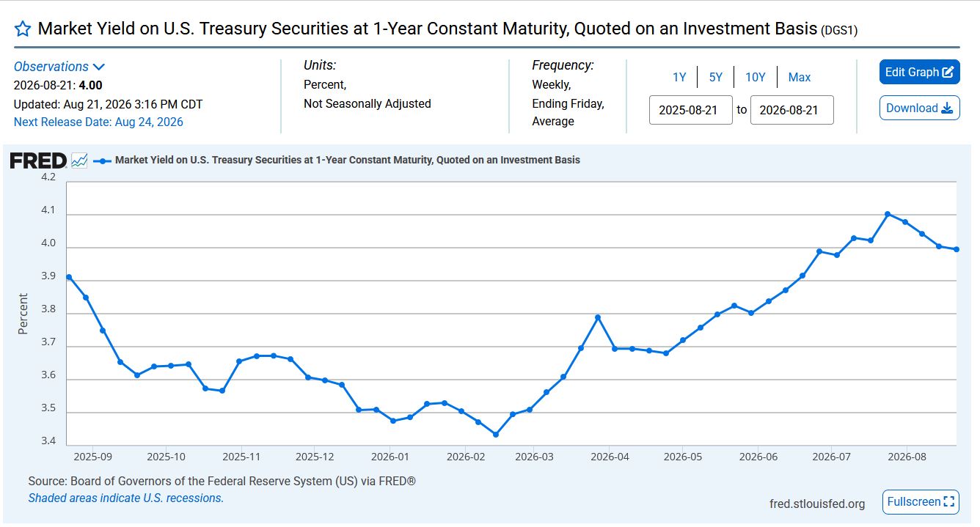
Task: Star this series as a favorite
Action: [x=23, y=29]
